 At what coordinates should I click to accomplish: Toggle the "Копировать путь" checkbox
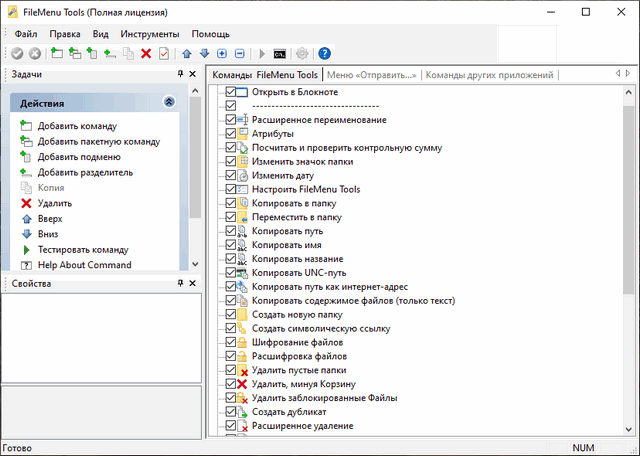pyautogui.click(x=231, y=231)
